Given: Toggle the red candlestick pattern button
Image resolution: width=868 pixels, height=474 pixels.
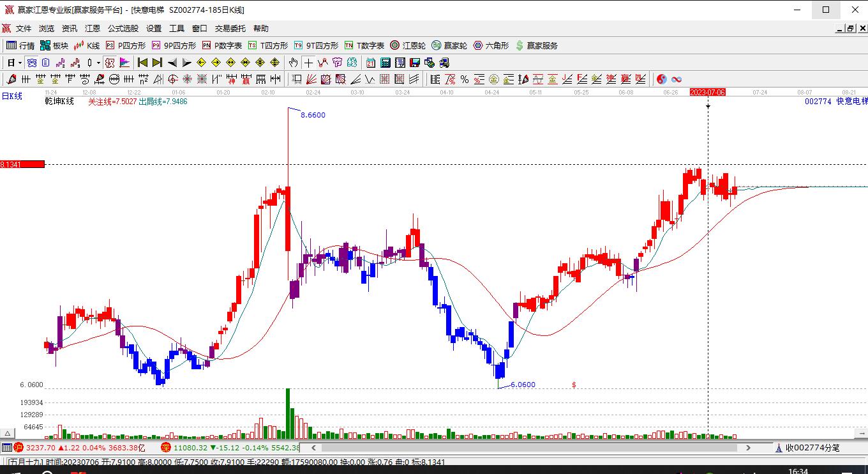Looking at the screenshot, I should click(x=75, y=63).
